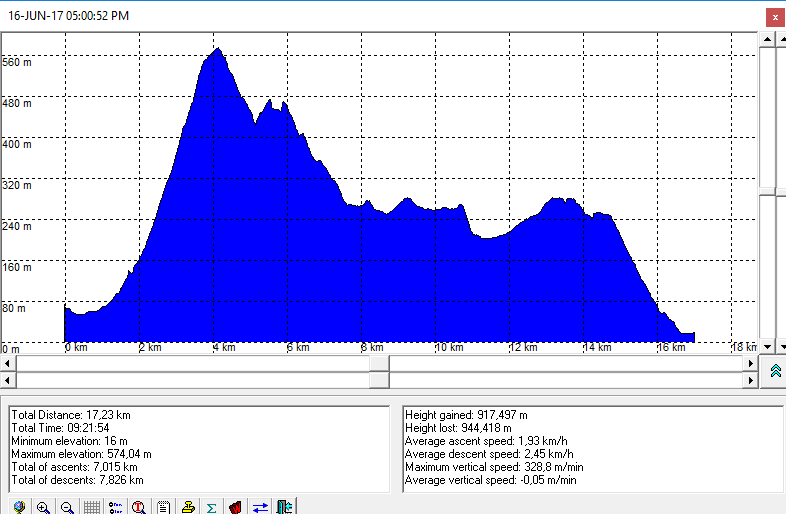786x514 pixels.
Task: Click the Sigma summary icon
Action: 211,507
